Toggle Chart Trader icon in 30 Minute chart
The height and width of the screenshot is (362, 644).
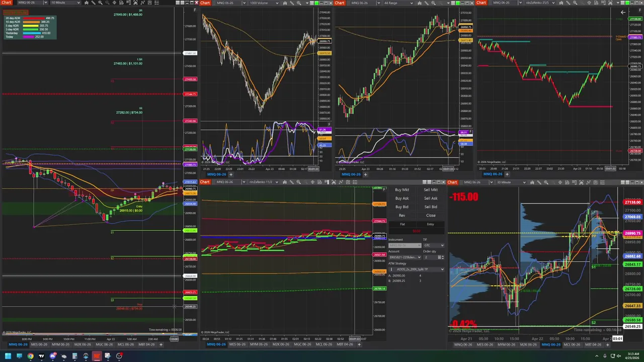tap(574, 182)
